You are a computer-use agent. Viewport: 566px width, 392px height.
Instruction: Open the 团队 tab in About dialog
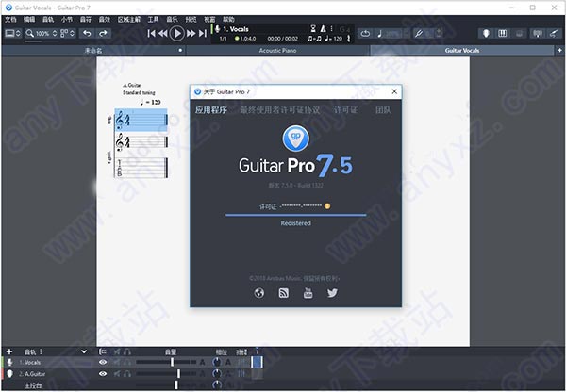pyautogui.click(x=383, y=110)
